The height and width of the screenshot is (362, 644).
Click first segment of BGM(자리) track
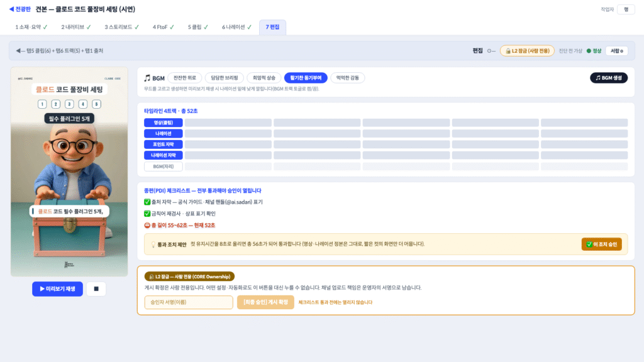coord(228,166)
